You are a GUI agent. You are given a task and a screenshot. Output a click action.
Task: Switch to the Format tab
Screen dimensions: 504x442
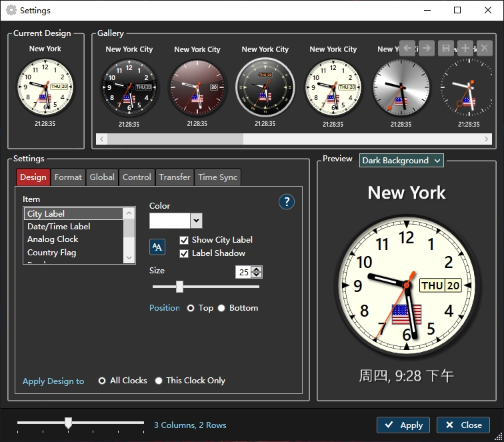(68, 177)
